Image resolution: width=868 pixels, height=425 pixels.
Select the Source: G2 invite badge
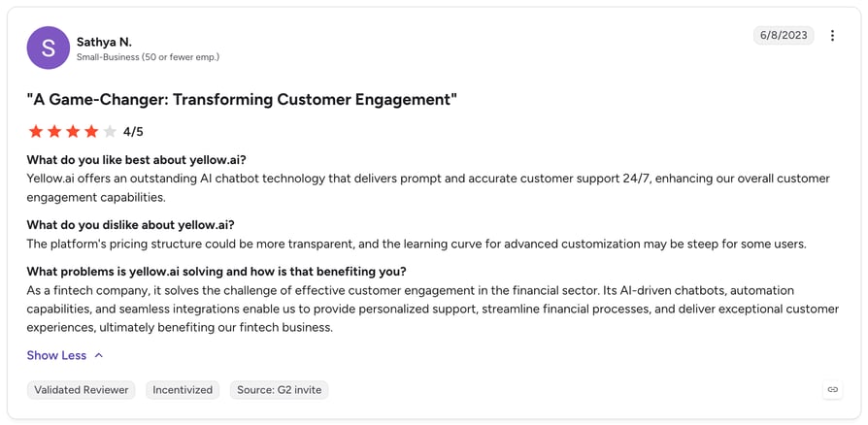point(279,390)
